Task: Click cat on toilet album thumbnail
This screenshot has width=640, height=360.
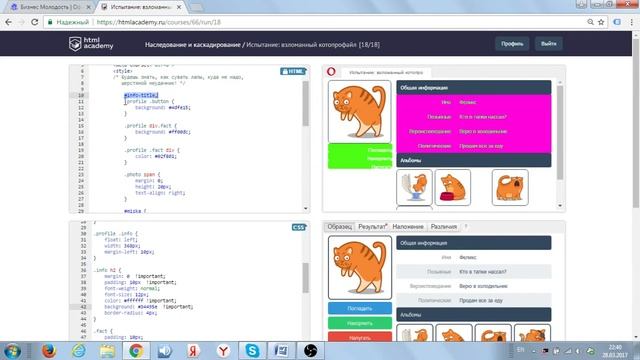Action: (414, 187)
